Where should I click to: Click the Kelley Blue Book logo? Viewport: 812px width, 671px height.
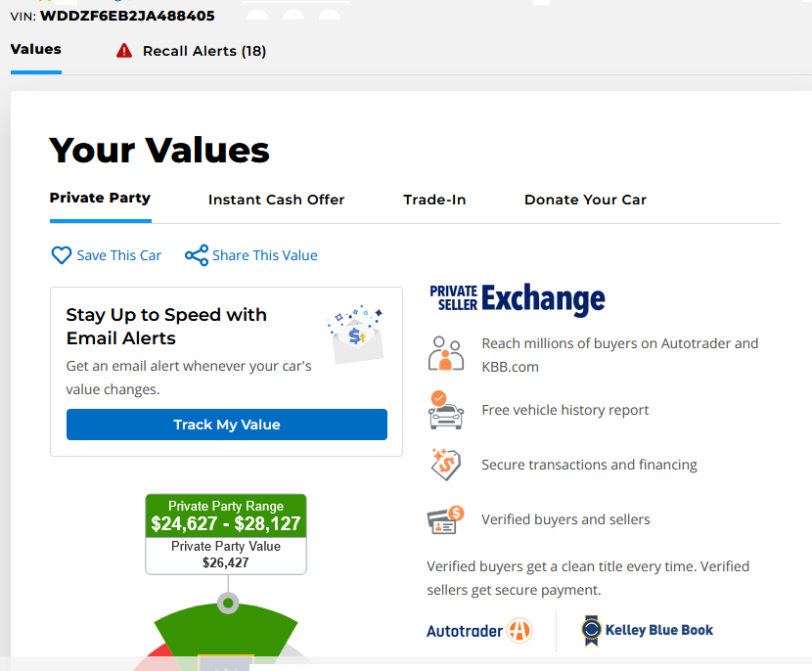[648, 631]
